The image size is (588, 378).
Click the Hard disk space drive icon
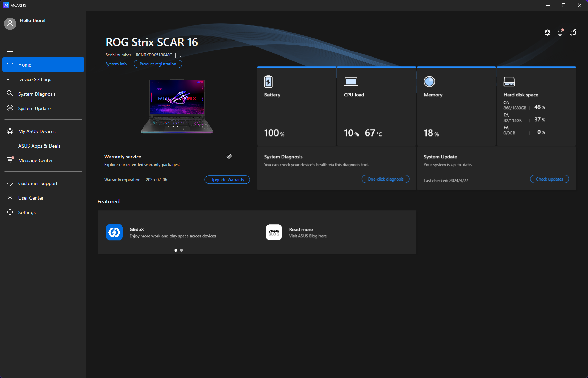[x=509, y=81]
